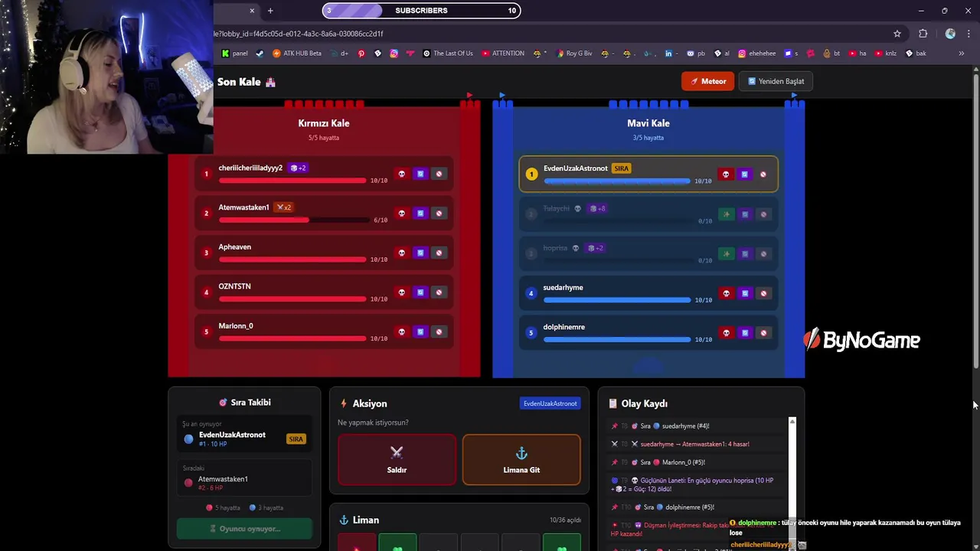Show more bookmarks with the overflow chevron
This screenshot has width=980, height=551.
961,54
